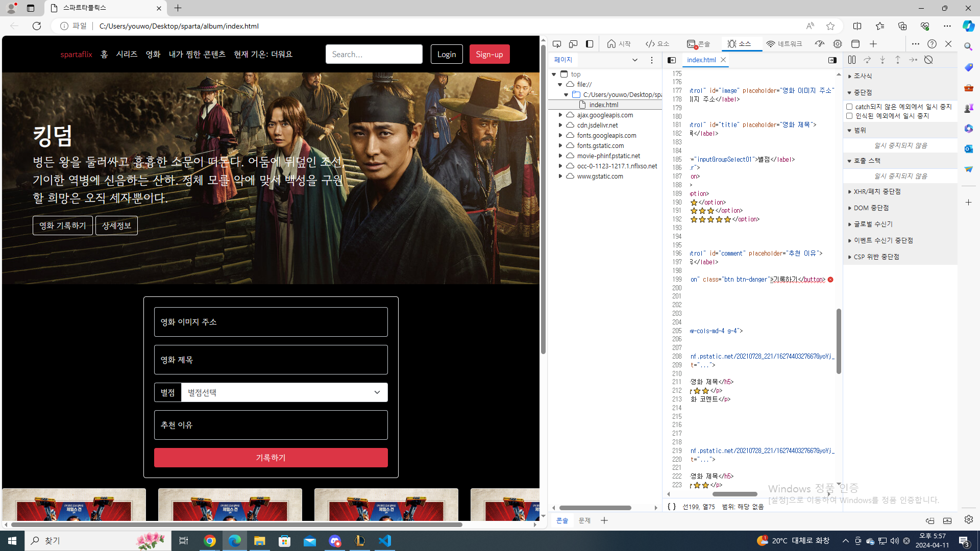Click the source editor horizontal scrollbar
The image size is (980, 551).
point(735,494)
